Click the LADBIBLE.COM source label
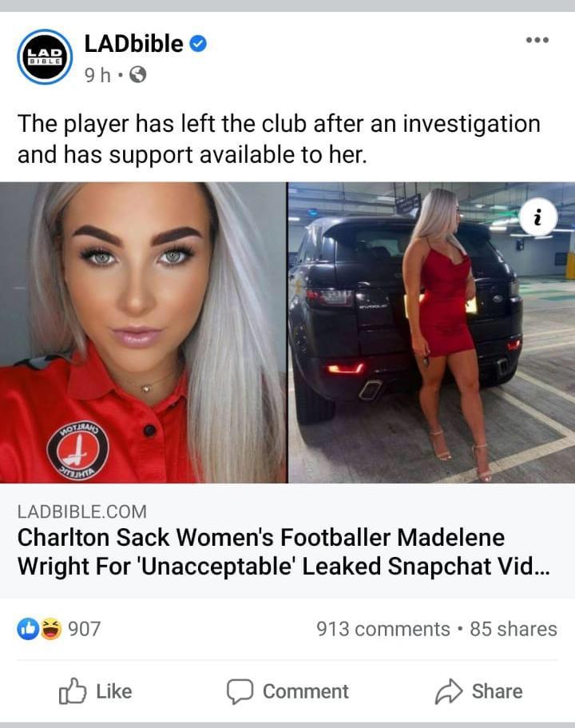Image resolution: width=575 pixels, height=728 pixels. click(82, 511)
